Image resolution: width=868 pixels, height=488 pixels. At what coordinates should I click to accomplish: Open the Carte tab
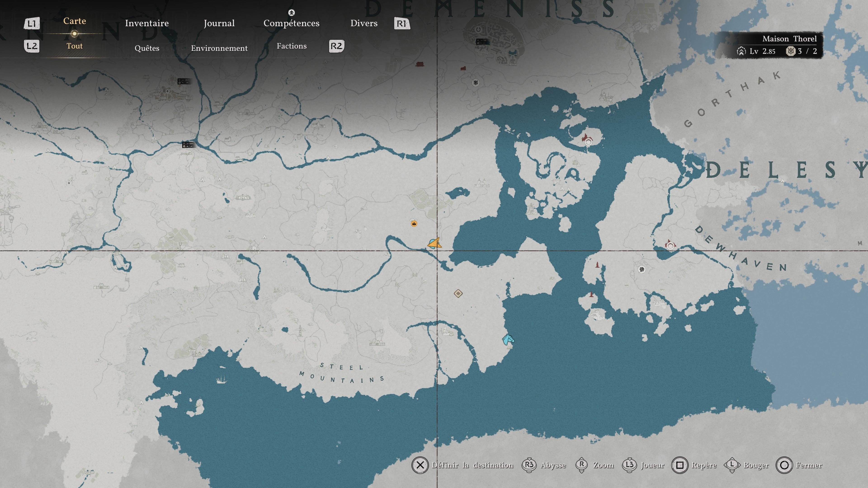coord(74,21)
